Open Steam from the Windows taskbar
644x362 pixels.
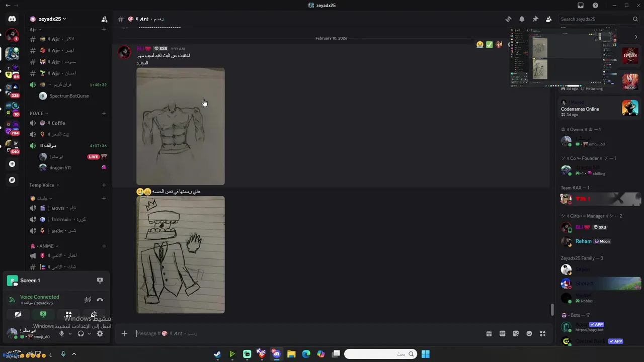(x=217, y=354)
